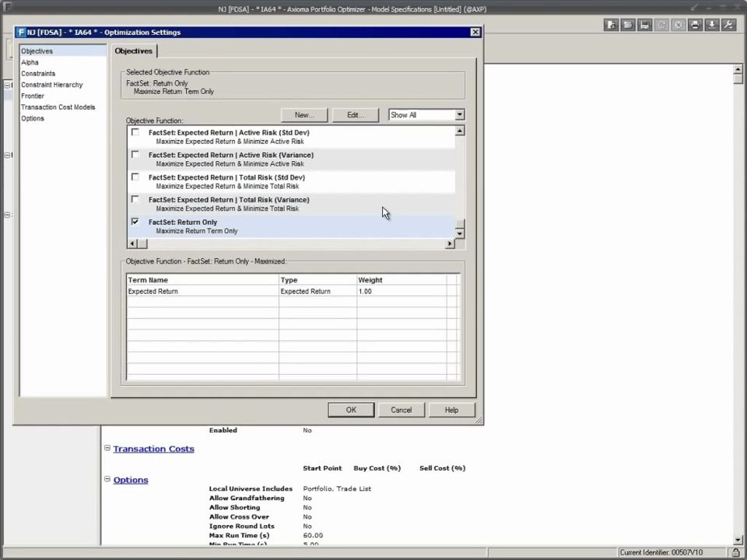Collapse the Transaction Costs section

click(107, 448)
